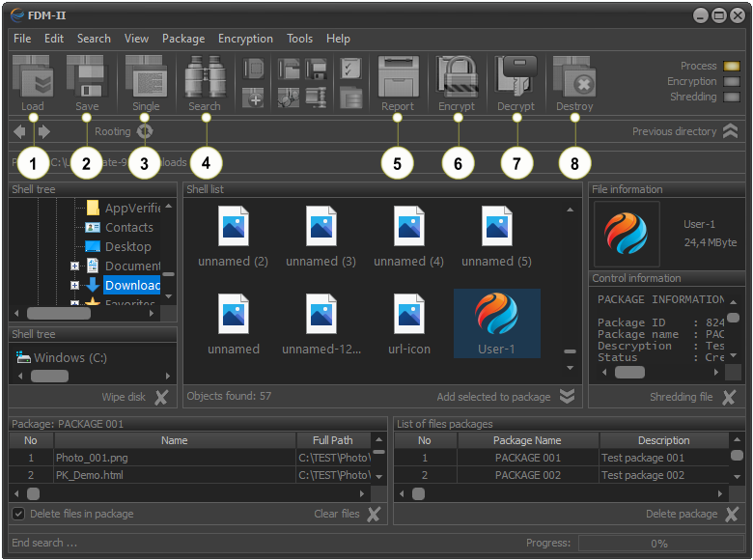Select the unnamed (3) image file

click(321, 237)
